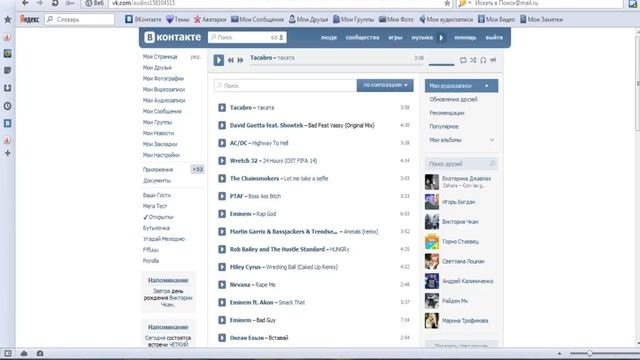Play the Океан Ельзи track

(x=222, y=338)
